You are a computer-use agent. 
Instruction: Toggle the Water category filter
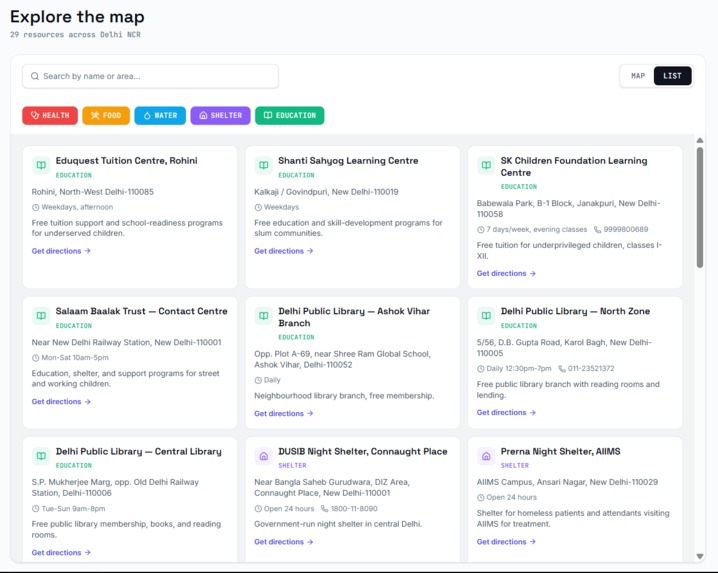coord(160,115)
